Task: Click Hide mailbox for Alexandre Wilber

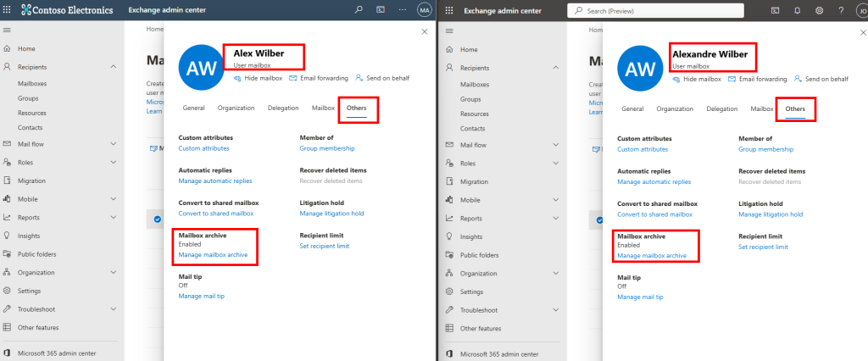Action: (x=697, y=79)
